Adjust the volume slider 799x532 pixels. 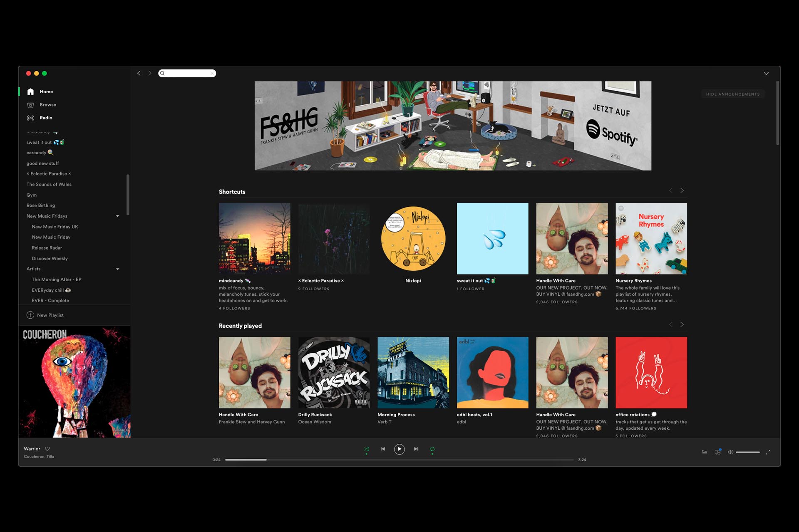(748, 452)
